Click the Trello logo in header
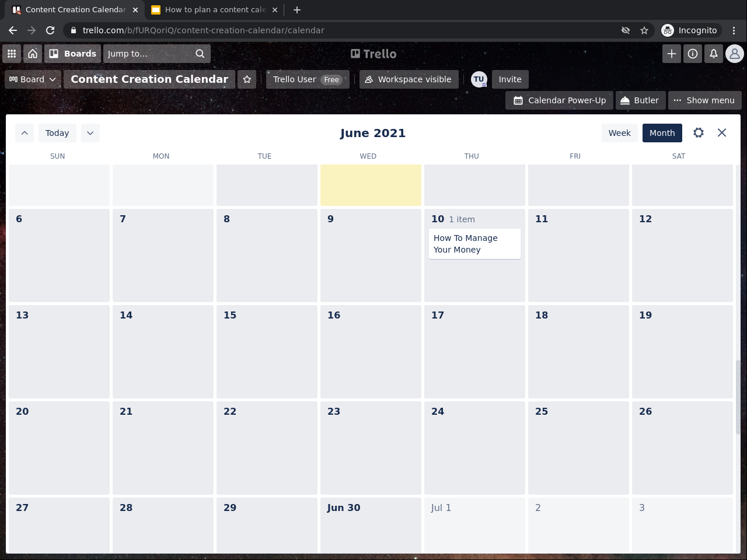This screenshot has height=560, width=747. pos(373,54)
